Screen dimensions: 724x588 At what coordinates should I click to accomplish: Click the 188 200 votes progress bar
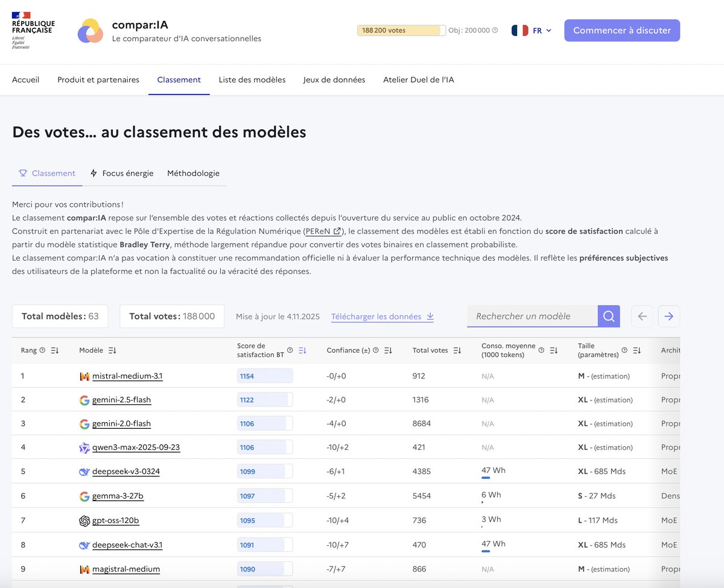click(x=401, y=30)
